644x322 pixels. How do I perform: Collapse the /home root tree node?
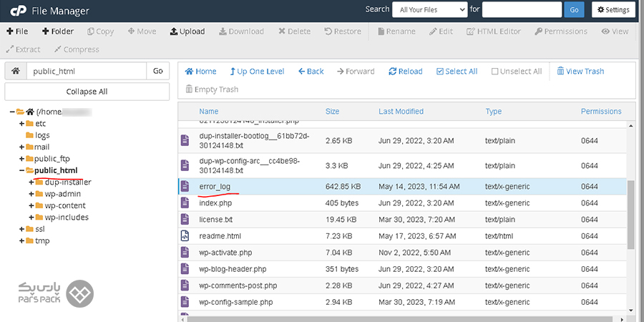coord(12,112)
